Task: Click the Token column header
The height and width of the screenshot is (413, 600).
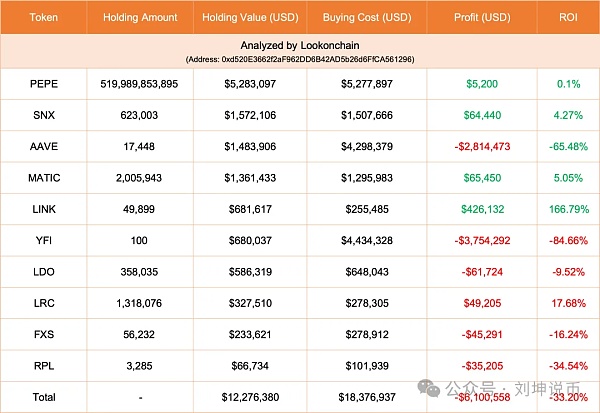Action: pos(43,17)
